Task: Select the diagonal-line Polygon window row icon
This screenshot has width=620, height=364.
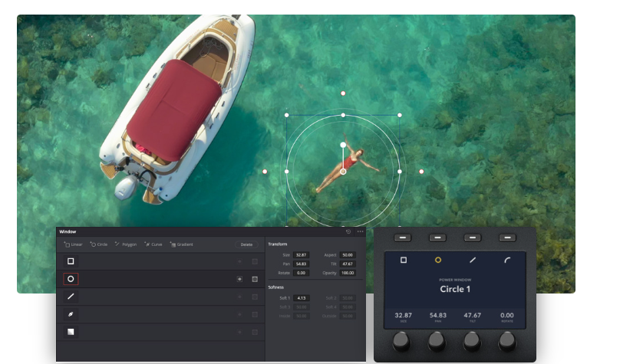Action: (x=71, y=297)
